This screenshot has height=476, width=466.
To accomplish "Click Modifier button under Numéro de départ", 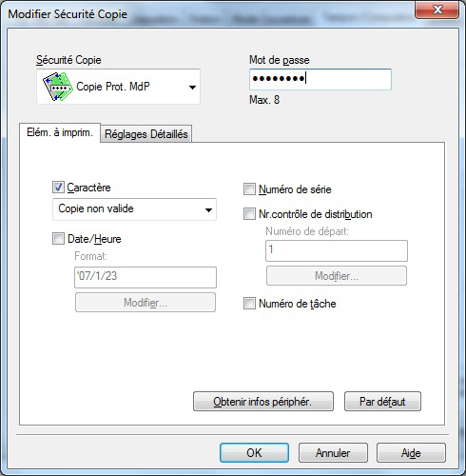I will (x=337, y=276).
